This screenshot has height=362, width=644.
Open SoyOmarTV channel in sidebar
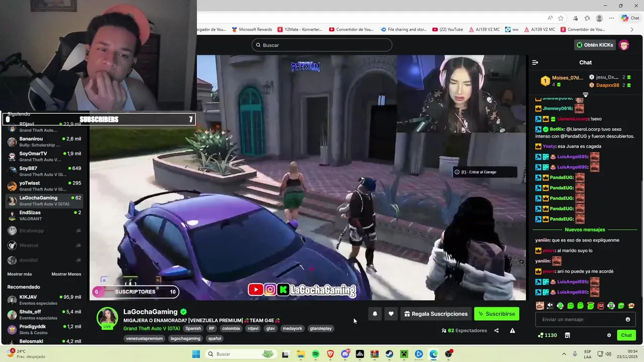coord(44,156)
